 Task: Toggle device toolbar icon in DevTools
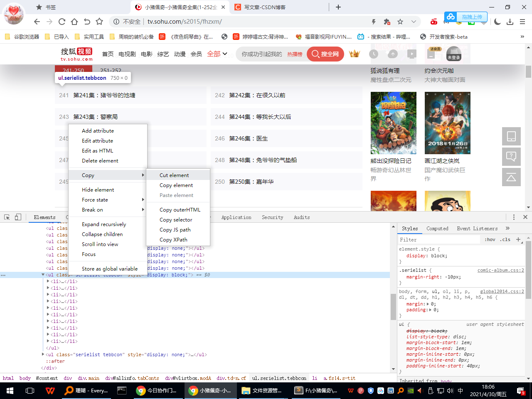click(18, 217)
